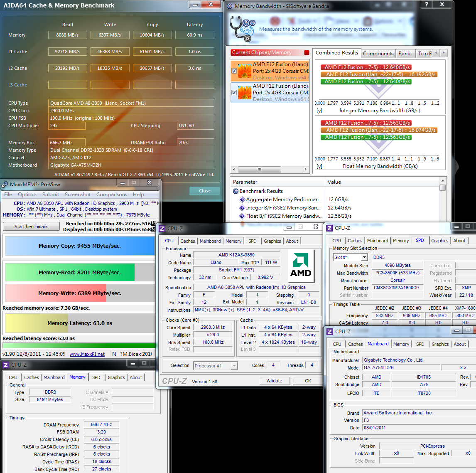Click the red Current Chipset/Memory indicator square
Screen dimensions: 476x473
point(307,52)
